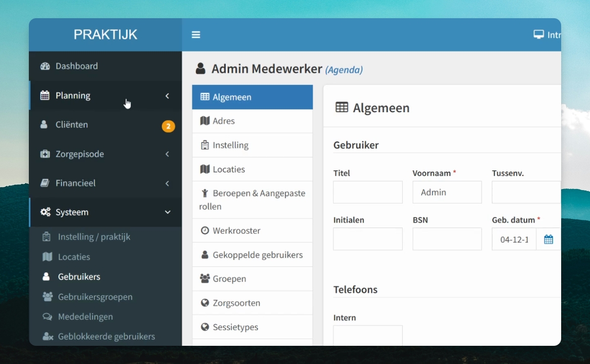The width and height of the screenshot is (590, 364).
Task: Click the Dashboard gauge icon
Action: pos(45,66)
